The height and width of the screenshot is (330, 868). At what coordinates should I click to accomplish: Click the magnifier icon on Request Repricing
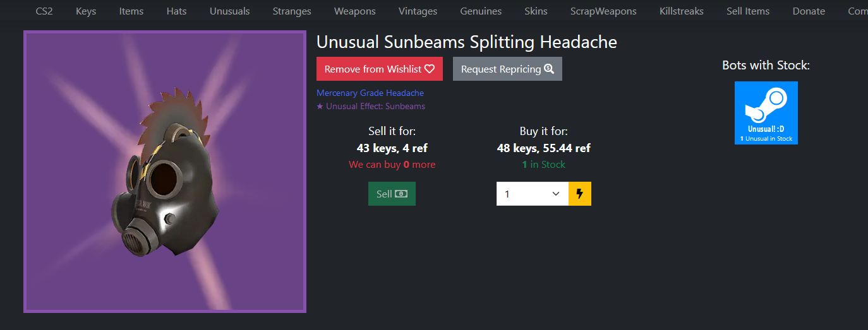click(549, 69)
